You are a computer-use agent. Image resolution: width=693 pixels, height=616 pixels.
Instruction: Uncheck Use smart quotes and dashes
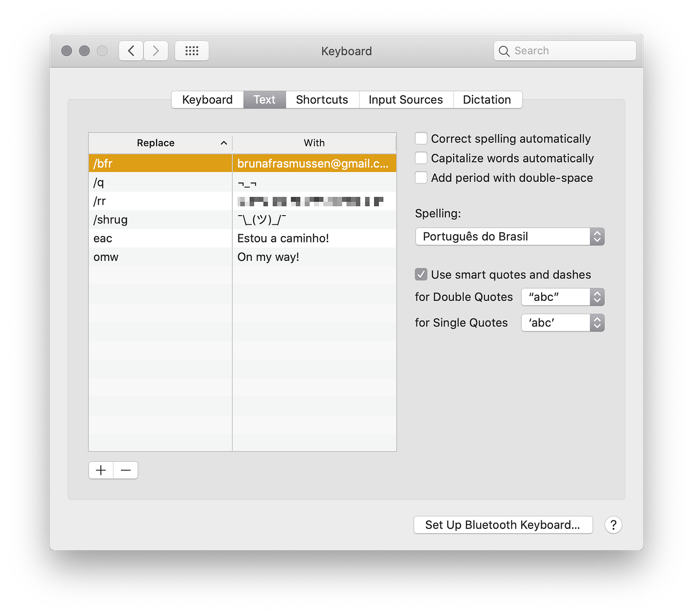coord(421,275)
